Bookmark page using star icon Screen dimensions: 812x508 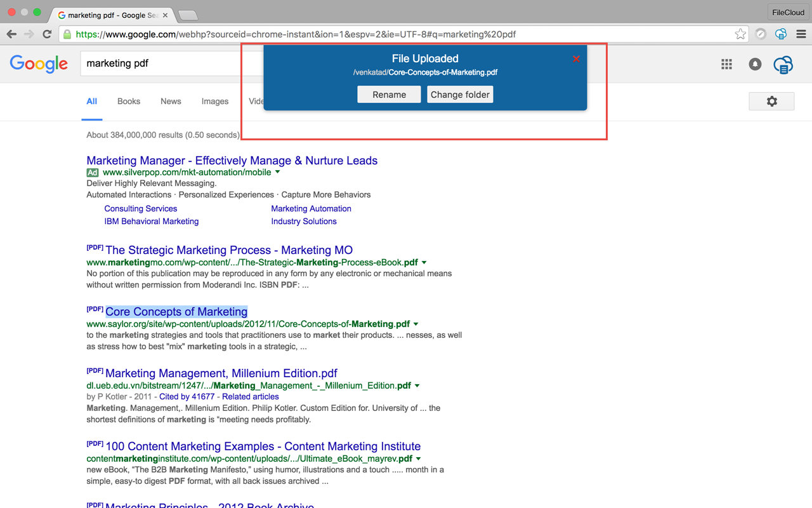tap(740, 34)
